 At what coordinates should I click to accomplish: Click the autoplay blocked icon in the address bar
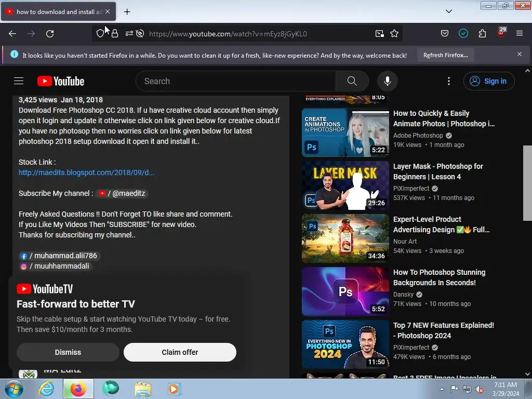(140, 34)
